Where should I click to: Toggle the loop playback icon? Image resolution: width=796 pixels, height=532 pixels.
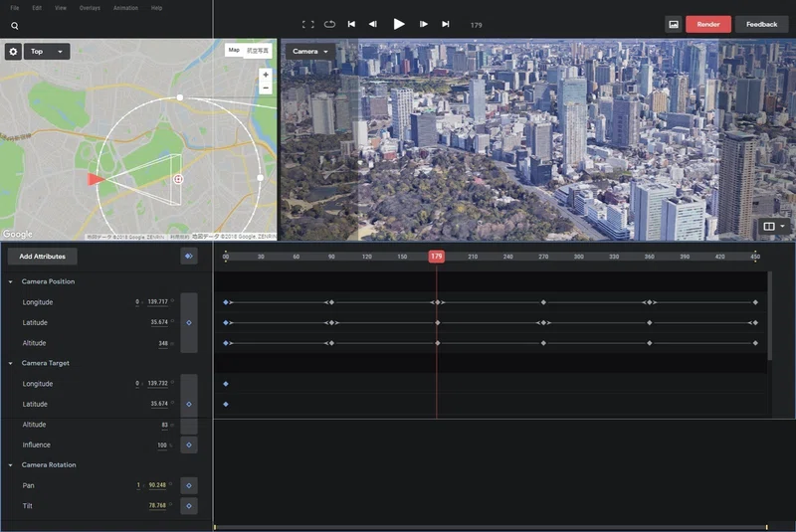coord(329,24)
